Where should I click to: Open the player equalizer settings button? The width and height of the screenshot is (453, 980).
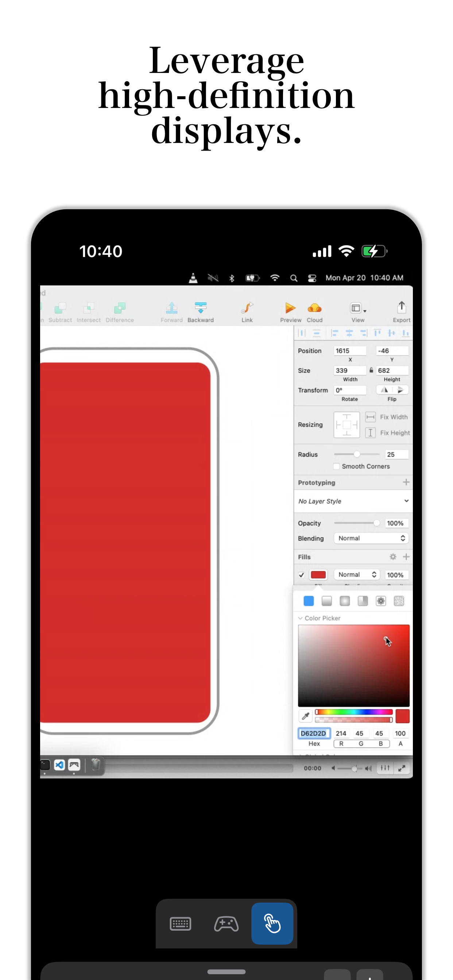pyautogui.click(x=385, y=768)
